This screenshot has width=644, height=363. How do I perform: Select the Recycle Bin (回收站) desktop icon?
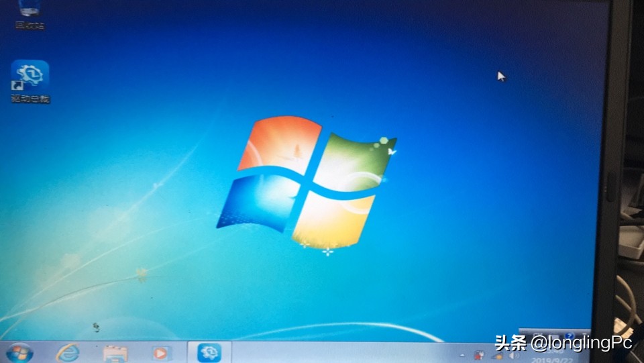[x=30, y=15]
